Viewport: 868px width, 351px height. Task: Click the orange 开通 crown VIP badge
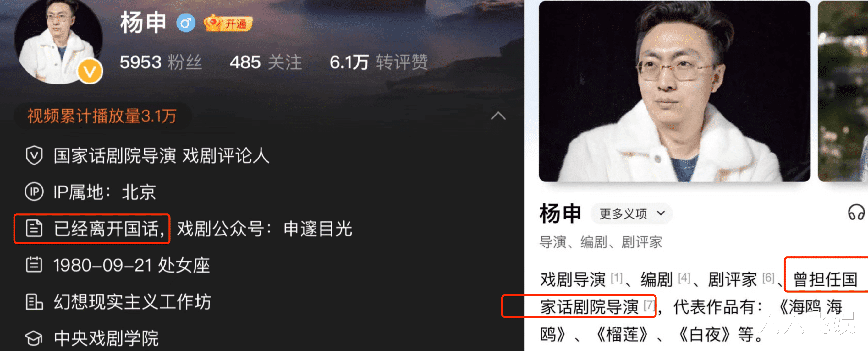(x=228, y=23)
